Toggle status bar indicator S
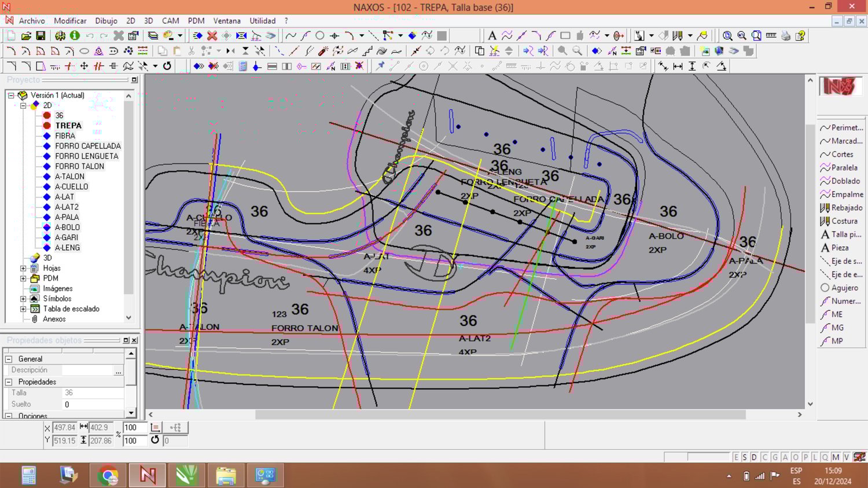This screenshot has height=488, width=868. 745,457
